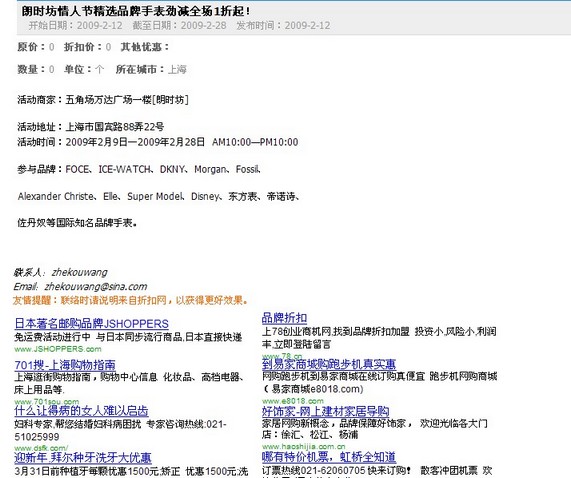The width and height of the screenshot is (571, 478).
Task: Click the contact name zhekouwang
Action: coord(80,272)
